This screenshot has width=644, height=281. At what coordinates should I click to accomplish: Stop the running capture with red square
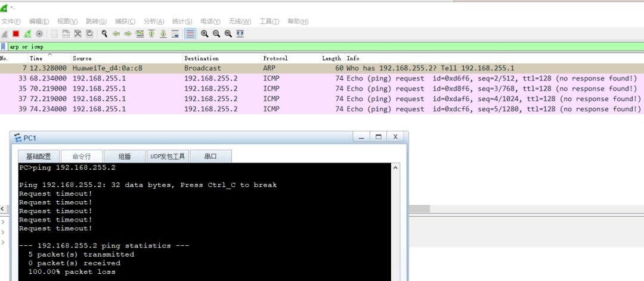[16, 34]
